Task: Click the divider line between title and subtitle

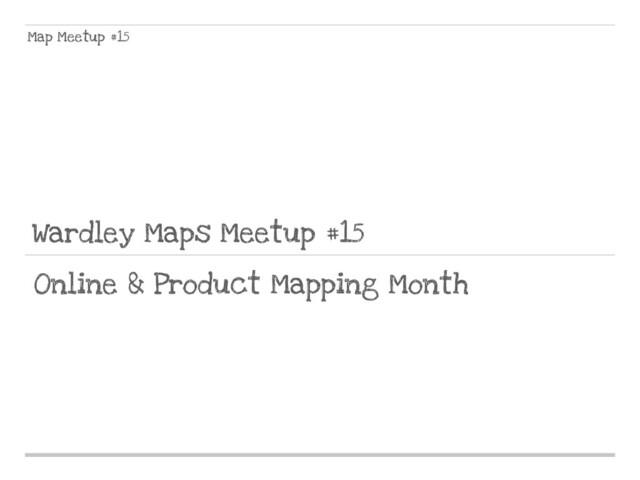Action: point(320,255)
